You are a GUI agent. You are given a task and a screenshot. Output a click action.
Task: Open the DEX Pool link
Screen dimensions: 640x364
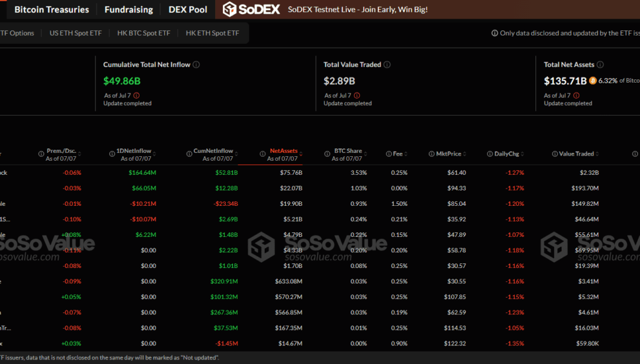coord(188,10)
